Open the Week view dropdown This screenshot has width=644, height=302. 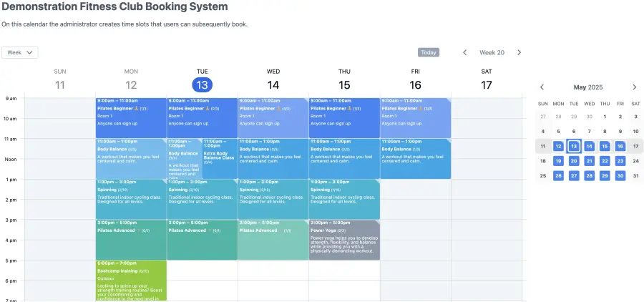point(20,52)
